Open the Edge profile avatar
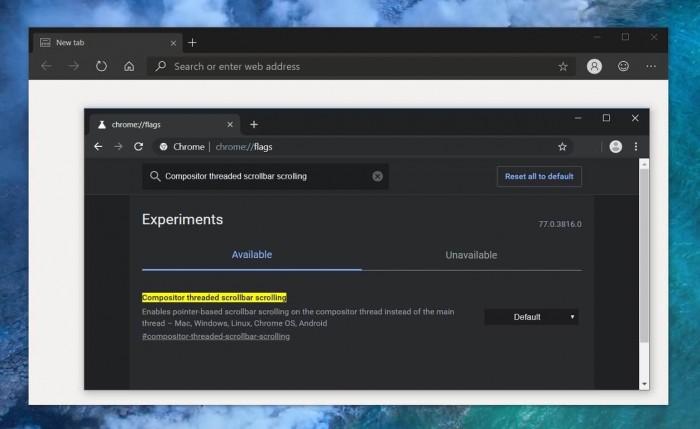This screenshot has width=700, height=429. (595, 66)
